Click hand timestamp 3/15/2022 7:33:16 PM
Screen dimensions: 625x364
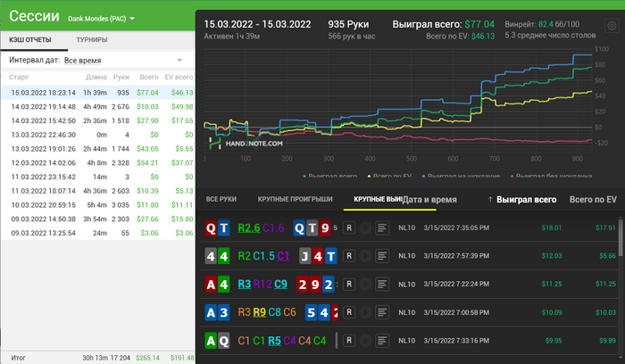coord(456,341)
